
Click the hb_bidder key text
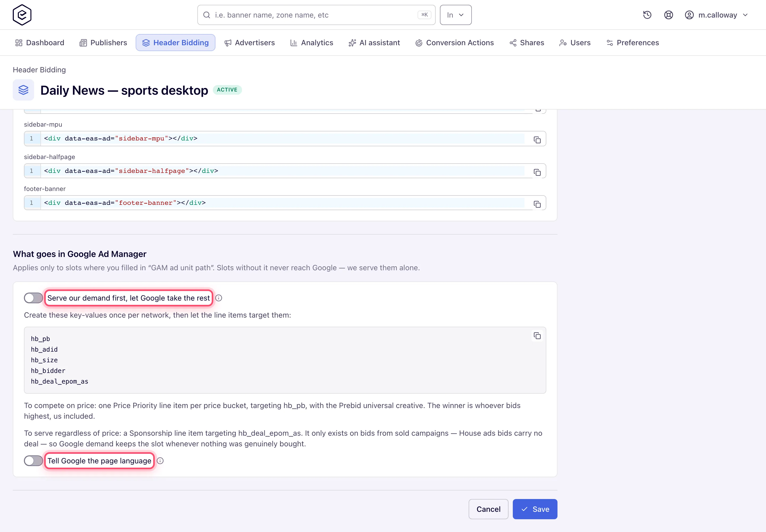[x=48, y=371]
